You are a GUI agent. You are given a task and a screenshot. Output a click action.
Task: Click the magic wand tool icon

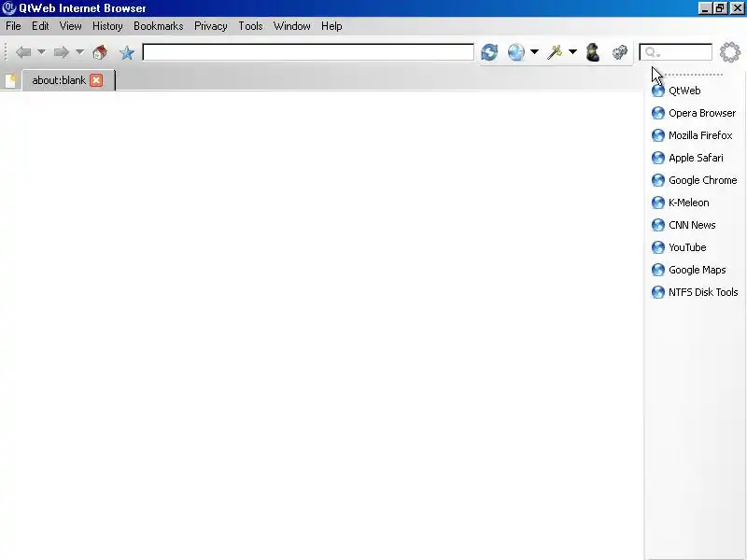coord(555,52)
